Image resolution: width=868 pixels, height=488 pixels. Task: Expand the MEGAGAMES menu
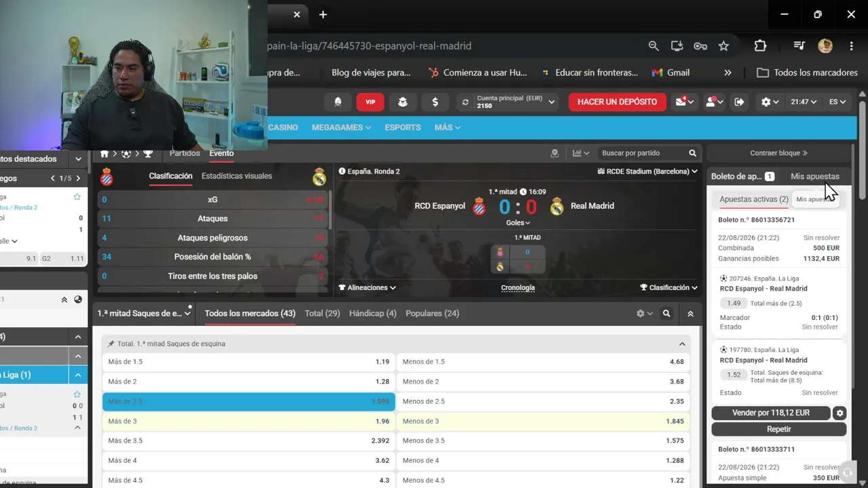click(x=341, y=127)
